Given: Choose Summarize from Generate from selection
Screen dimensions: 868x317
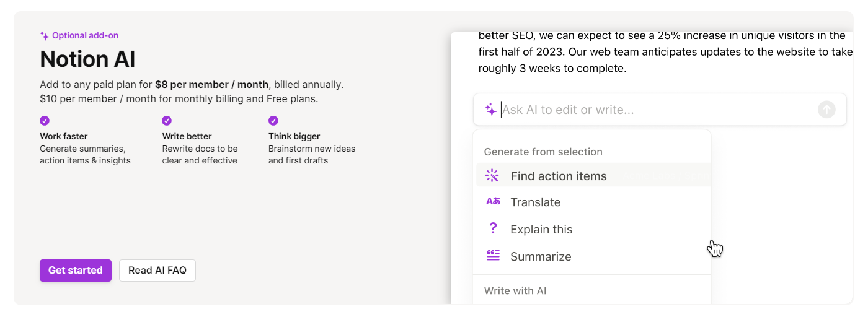Looking at the screenshot, I should tap(593, 256).
